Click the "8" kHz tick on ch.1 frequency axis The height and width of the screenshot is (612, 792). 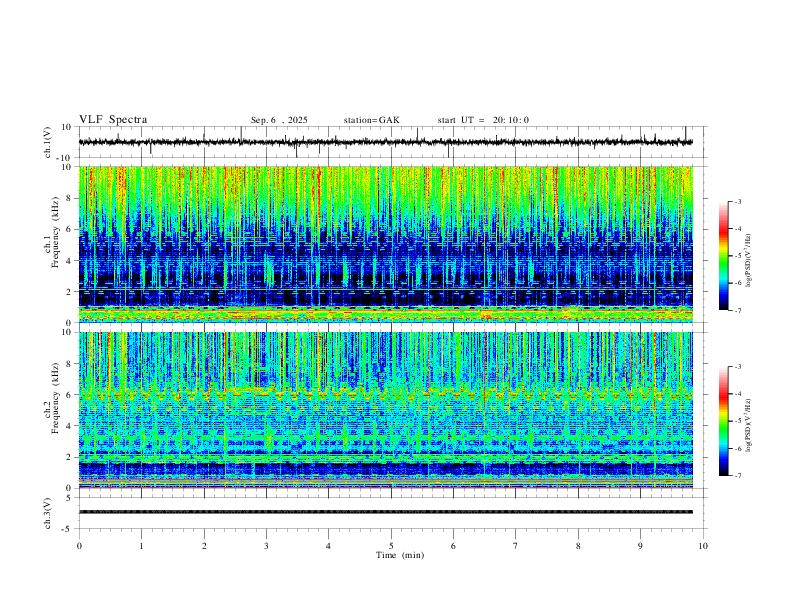pos(70,198)
